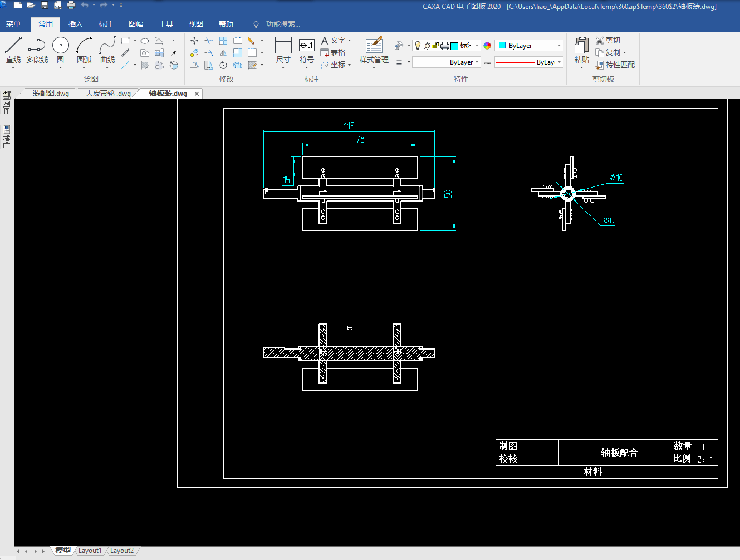
Task: Expand the 粘贴 paste dropdown arrow
Action: (x=581, y=67)
